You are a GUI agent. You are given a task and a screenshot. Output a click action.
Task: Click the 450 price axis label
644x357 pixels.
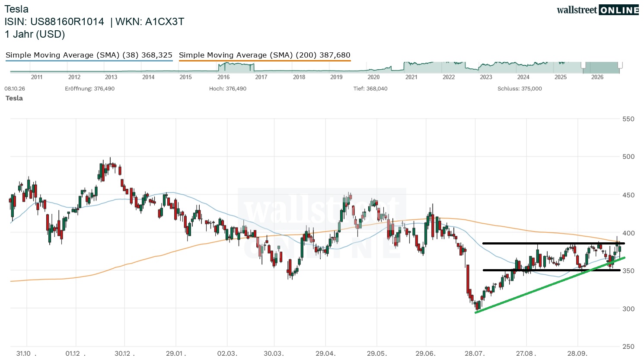pyautogui.click(x=628, y=195)
